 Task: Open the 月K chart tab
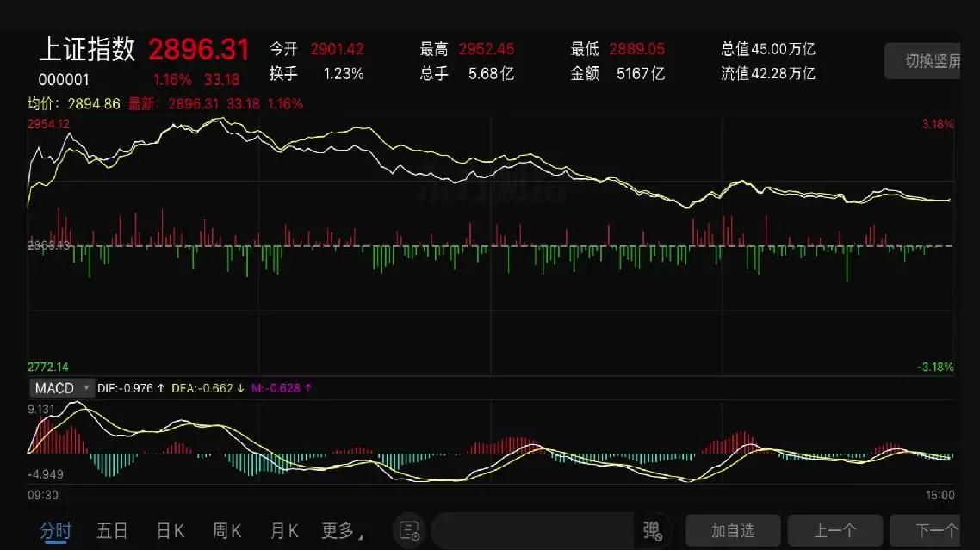coord(283,531)
